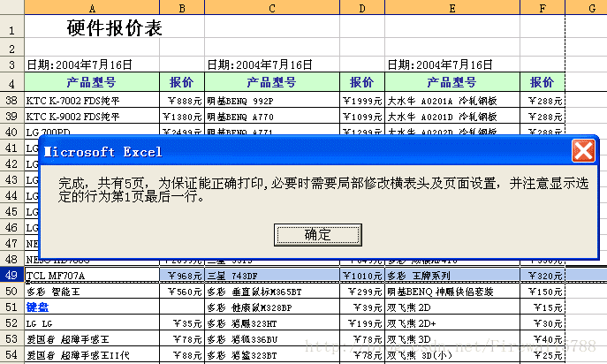Click the 产品型号 header in column A
This screenshot has height=364, width=607.
click(92, 82)
